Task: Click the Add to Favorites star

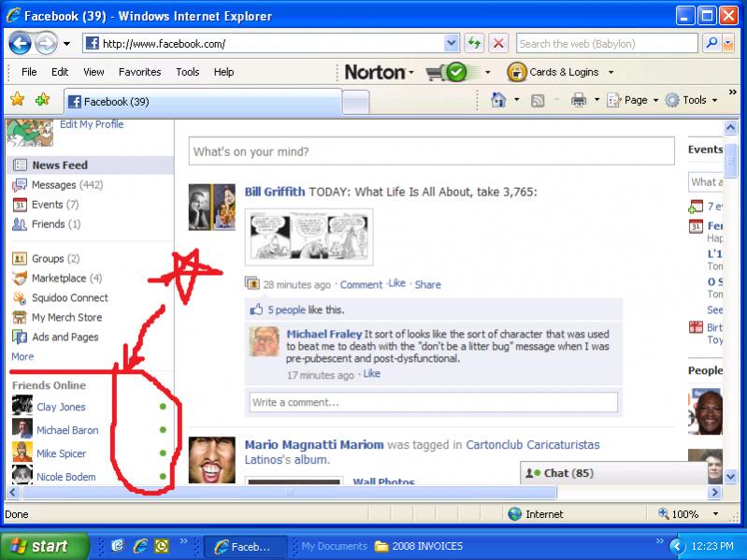Action: [43, 99]
